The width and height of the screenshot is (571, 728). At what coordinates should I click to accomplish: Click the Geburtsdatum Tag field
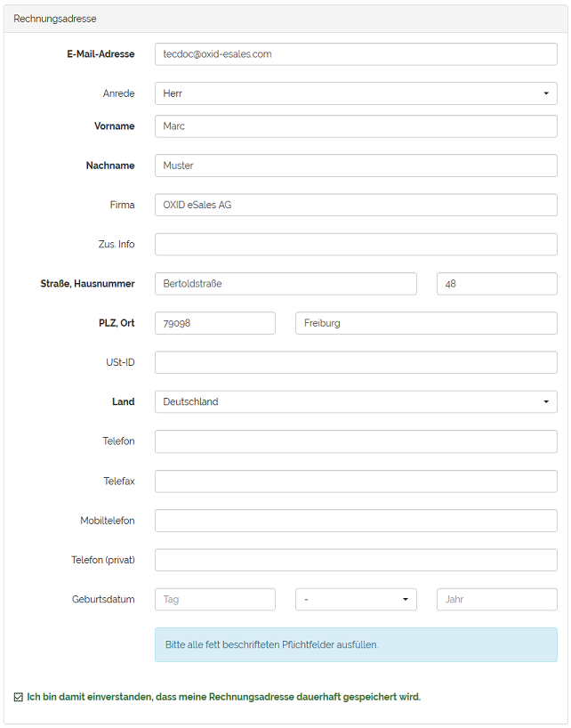[x=214, y=600]
